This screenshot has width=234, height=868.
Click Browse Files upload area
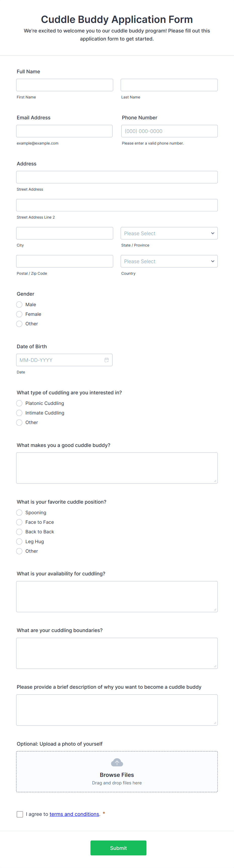tap(117, 771)
